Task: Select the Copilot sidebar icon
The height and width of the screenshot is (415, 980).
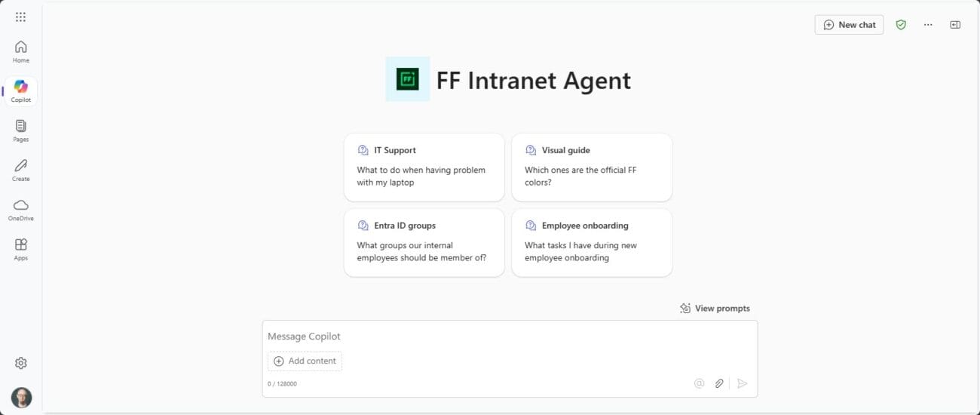Action: pyautogui.click(x=20, y=91)
